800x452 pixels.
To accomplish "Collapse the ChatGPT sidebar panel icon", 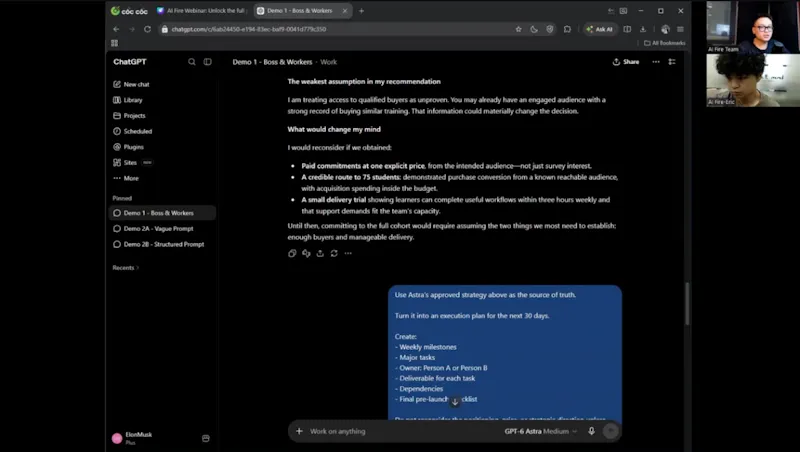I will 208,62.
